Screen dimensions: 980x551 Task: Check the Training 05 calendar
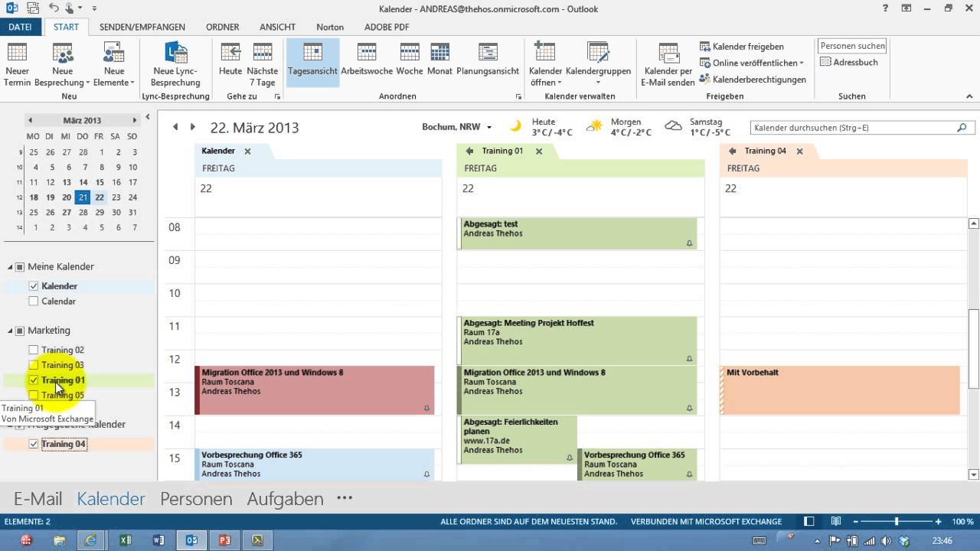[33, 395]
